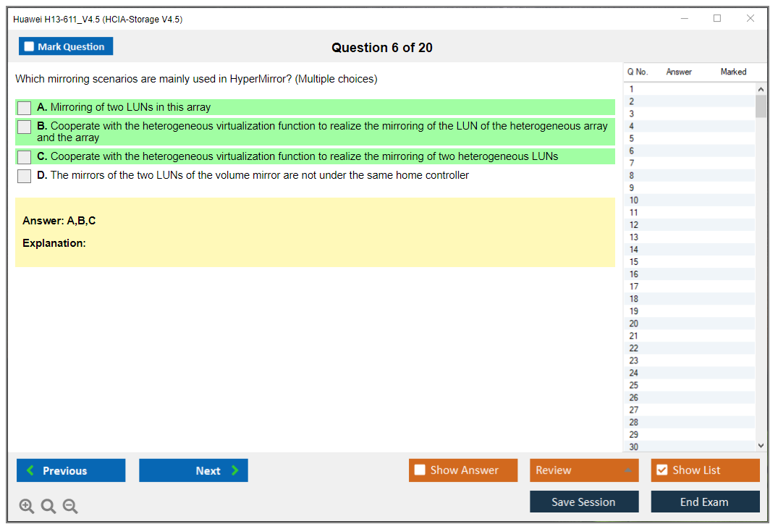Image resolution: width=778 pixels, height=532 pixels.
Task: Check option C heterogeneous LUNs mirroring
Action: (25, 157)
